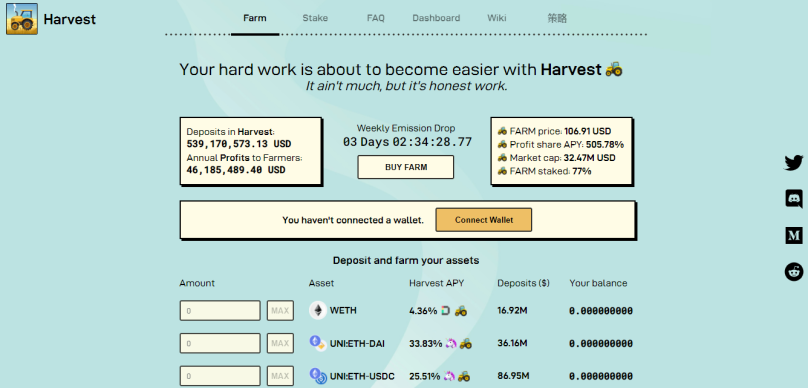Switch to the Farm tab
The image size is (808, 388).
255,18
